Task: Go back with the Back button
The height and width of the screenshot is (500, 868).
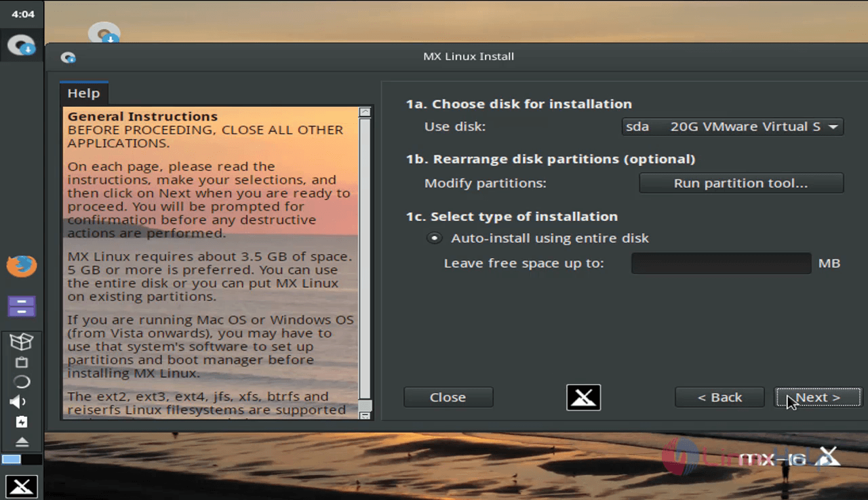Action: pyautogui.click(x=719, y=398)
